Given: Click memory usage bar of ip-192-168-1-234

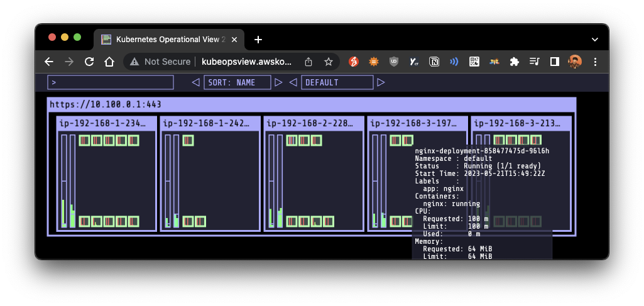Looking at the screenshot, I should 72,181.
